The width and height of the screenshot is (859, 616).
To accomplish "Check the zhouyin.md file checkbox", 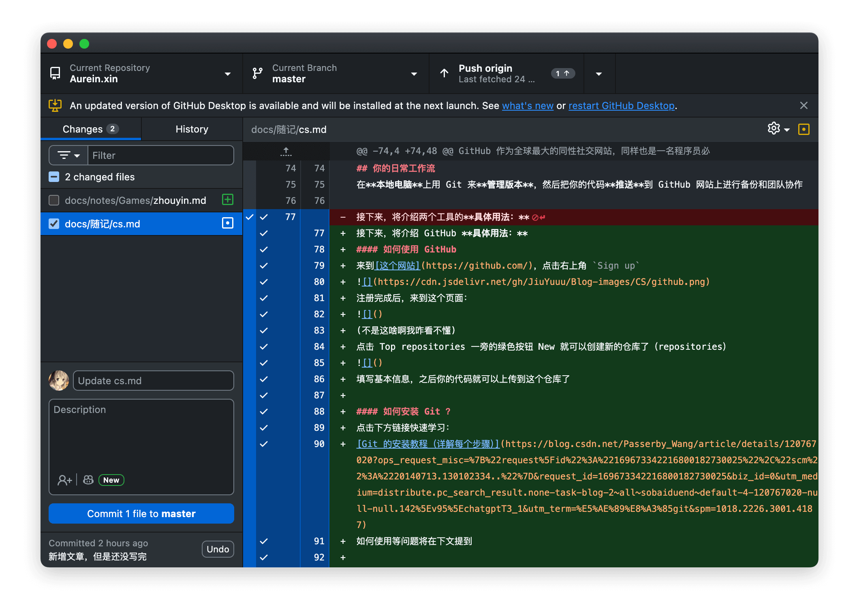I will (54, 200).
